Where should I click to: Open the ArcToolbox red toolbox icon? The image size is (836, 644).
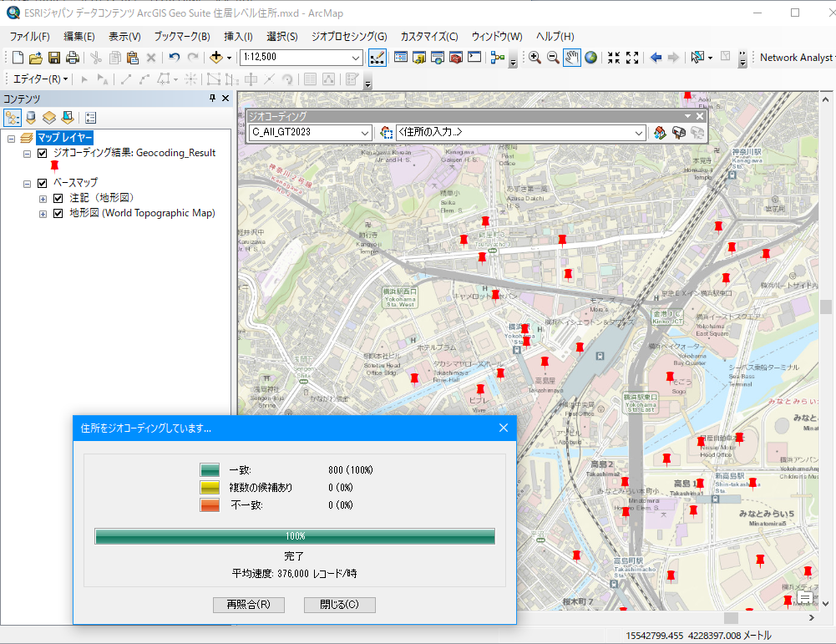[x=456, y=58]
